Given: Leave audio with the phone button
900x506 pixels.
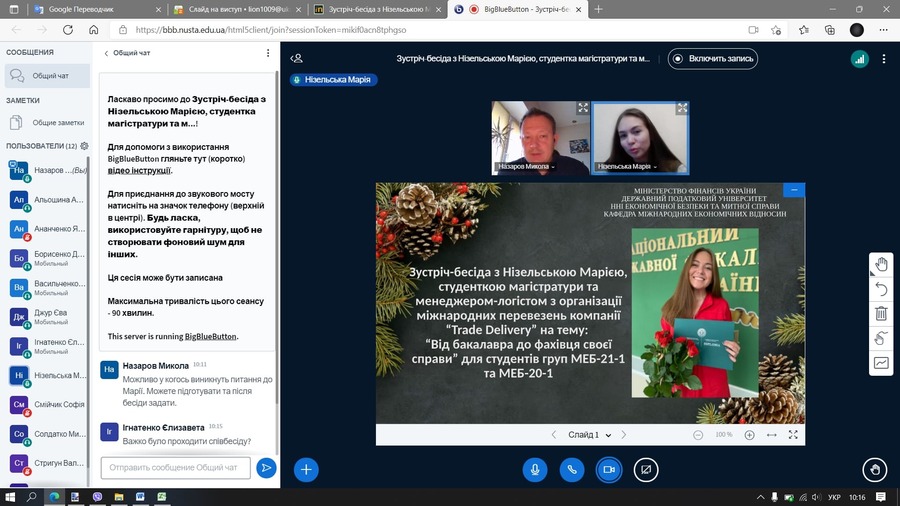Looking at the screenshot, I should coord(572,469).
